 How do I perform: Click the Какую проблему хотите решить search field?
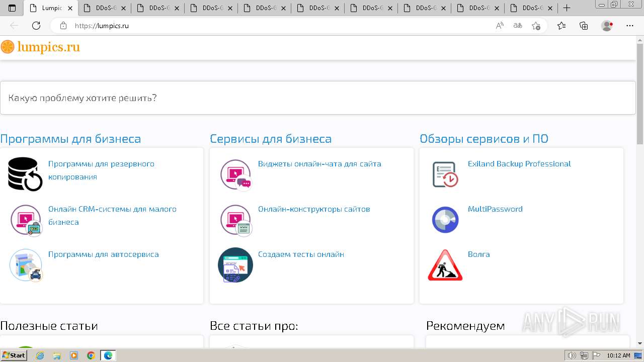point(318,98)
